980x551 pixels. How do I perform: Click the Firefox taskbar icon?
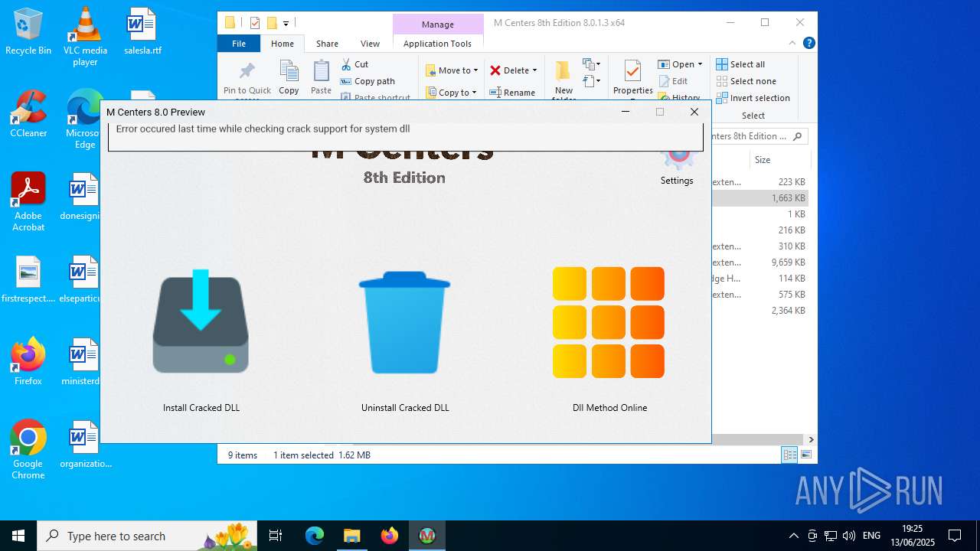tap(390, 536)
